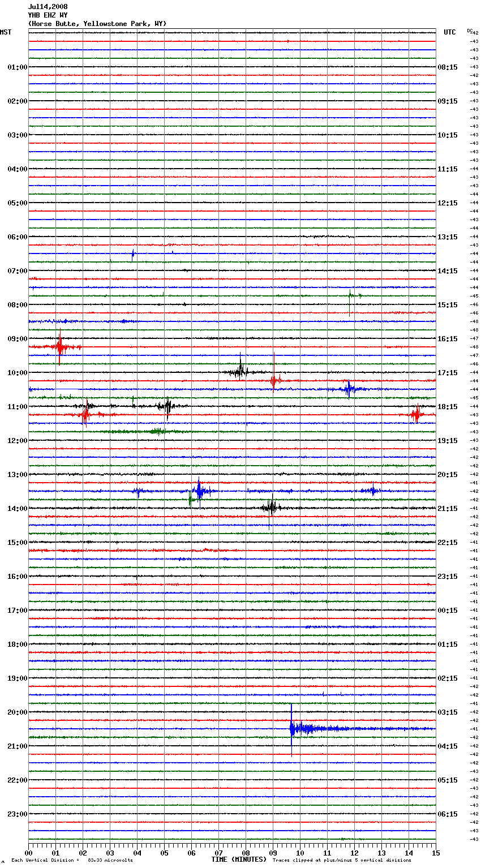This screenshot has width=481, height=868.
Task: Click the 00:15 UTC time label
Action: [x=448, y=611]
